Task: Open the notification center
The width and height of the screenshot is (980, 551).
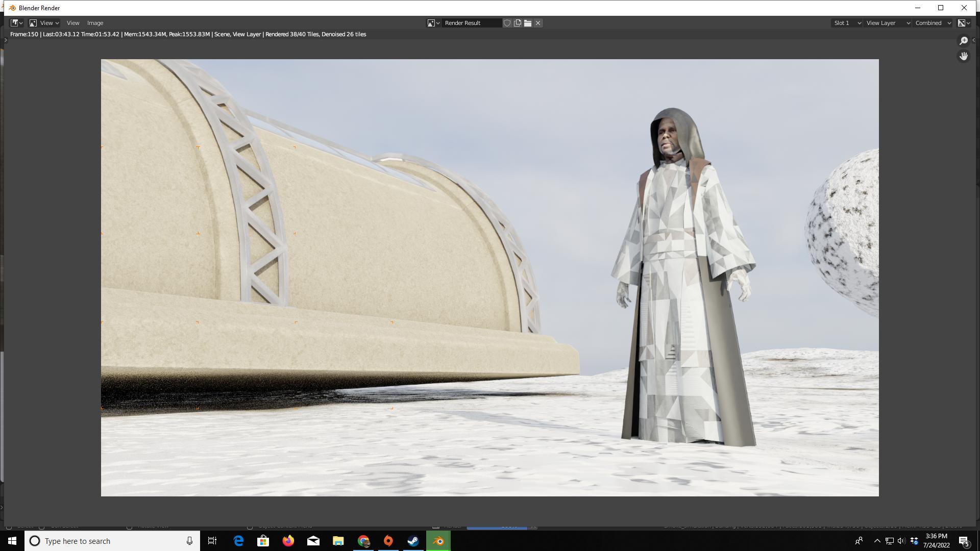Action: coord(964,541)
